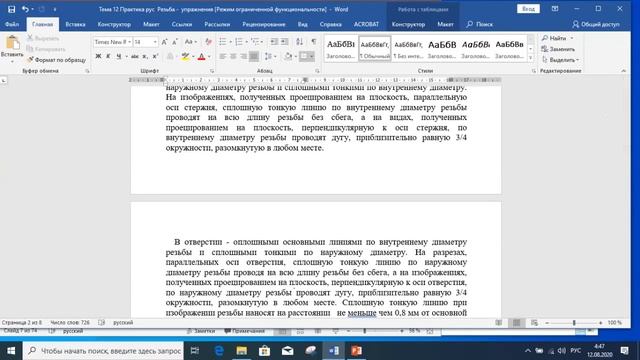Switch to the Ссылки tab
Viewport: 640px width, 360px height.
coord(182,24)
